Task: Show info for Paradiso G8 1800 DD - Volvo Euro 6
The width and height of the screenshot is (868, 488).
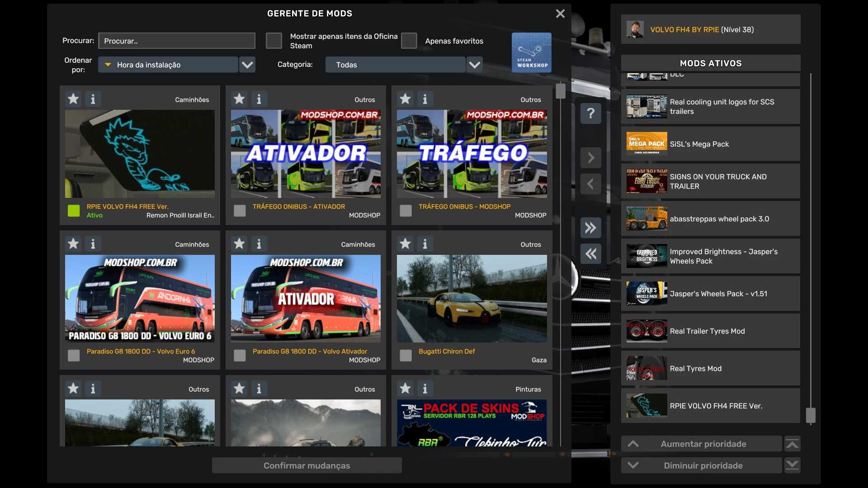Action: coord(93,244)
